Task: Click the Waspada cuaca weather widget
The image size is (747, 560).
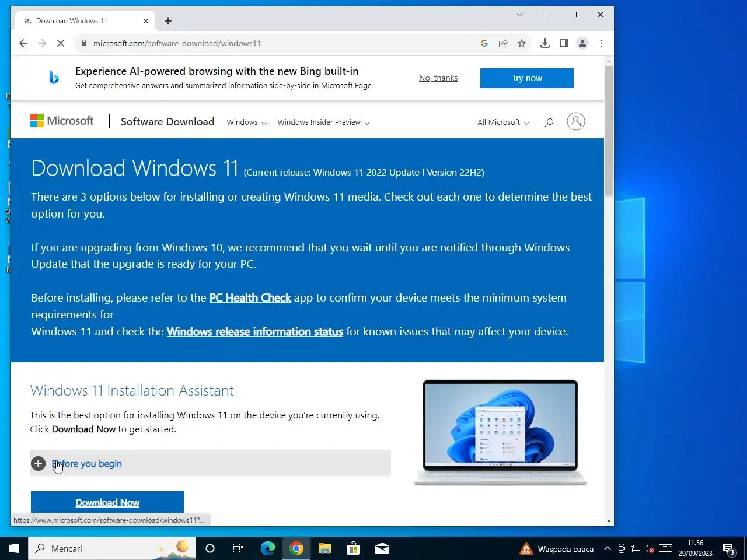Action: coord(557,548)
